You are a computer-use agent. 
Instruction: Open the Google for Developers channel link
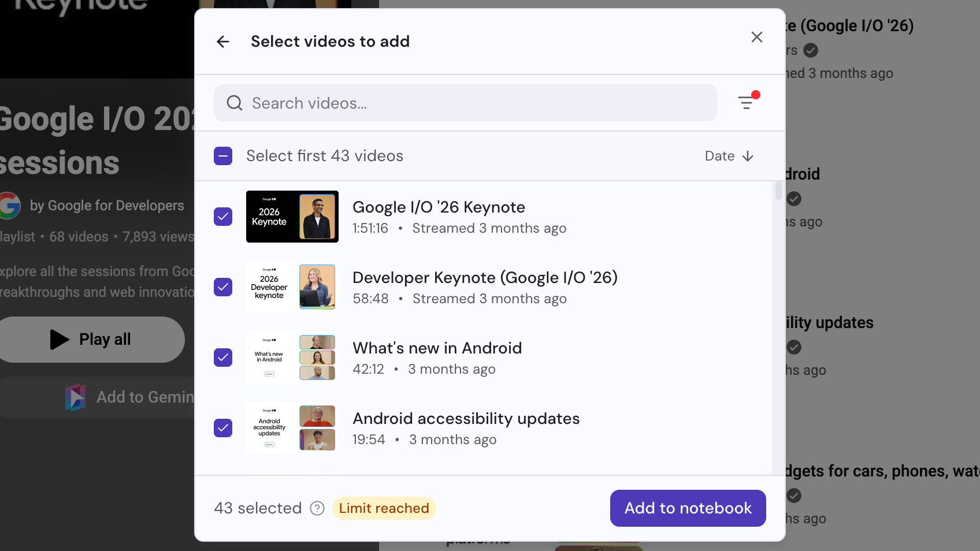[x=107, y=206]
